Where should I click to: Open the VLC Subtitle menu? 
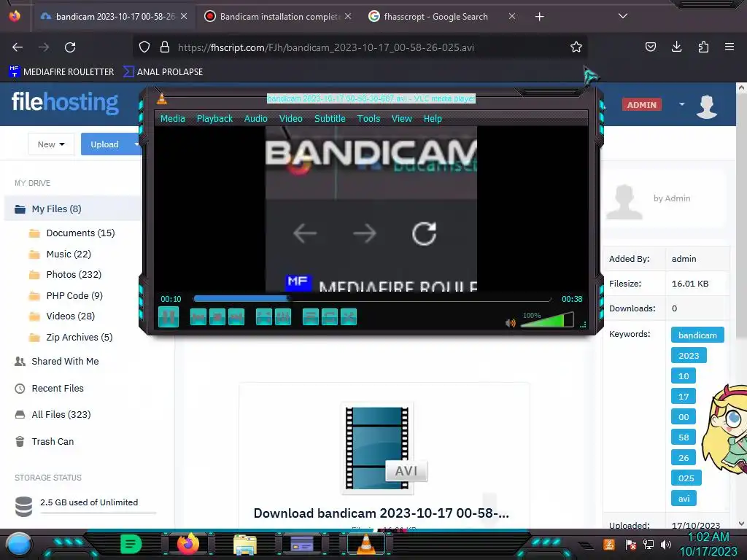pyautogui.click(x=330, y=119)
